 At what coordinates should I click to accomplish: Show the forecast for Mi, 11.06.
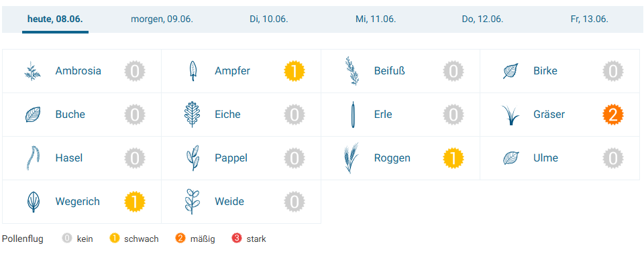click(376, 19)
